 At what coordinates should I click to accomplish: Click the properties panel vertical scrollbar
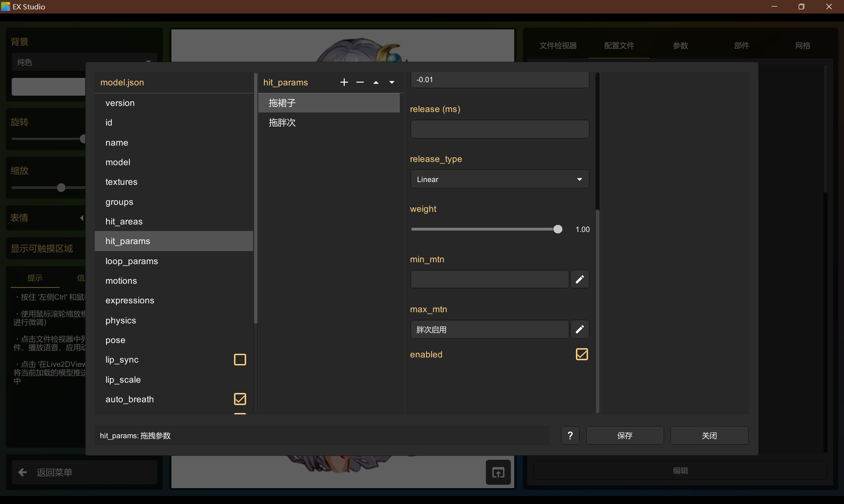click(x=598, y=311)
